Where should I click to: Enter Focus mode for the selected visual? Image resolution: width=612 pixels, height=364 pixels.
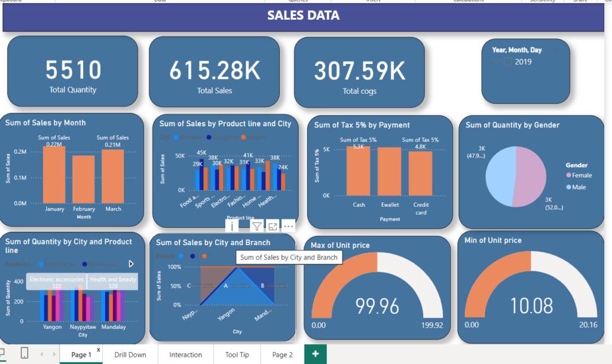[x=273, y=225]
